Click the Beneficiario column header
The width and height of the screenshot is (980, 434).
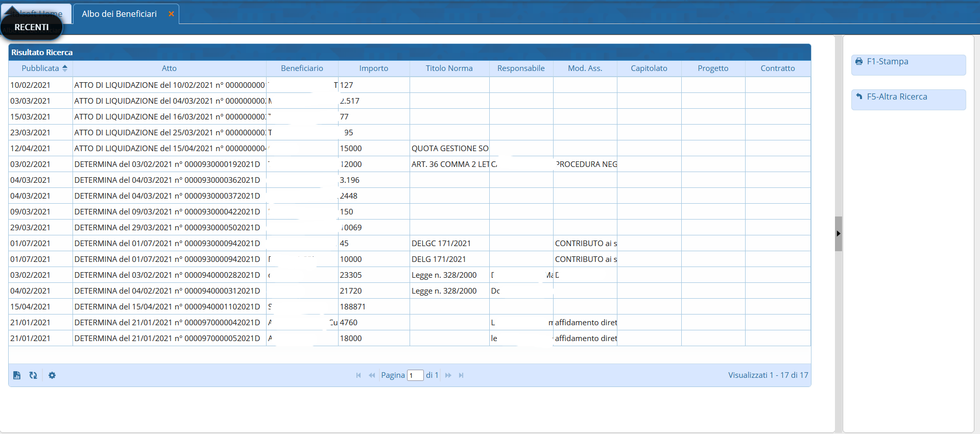point(302,68)
